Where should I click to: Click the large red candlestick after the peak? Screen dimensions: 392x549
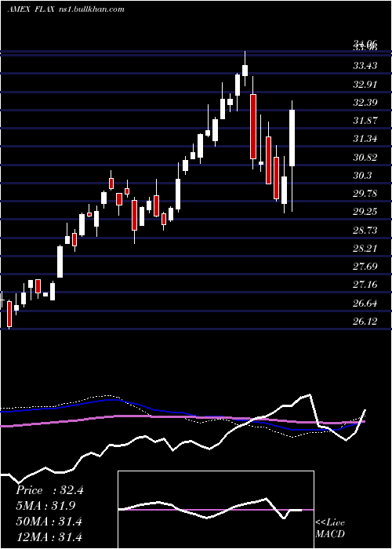[x=253, y=126]
